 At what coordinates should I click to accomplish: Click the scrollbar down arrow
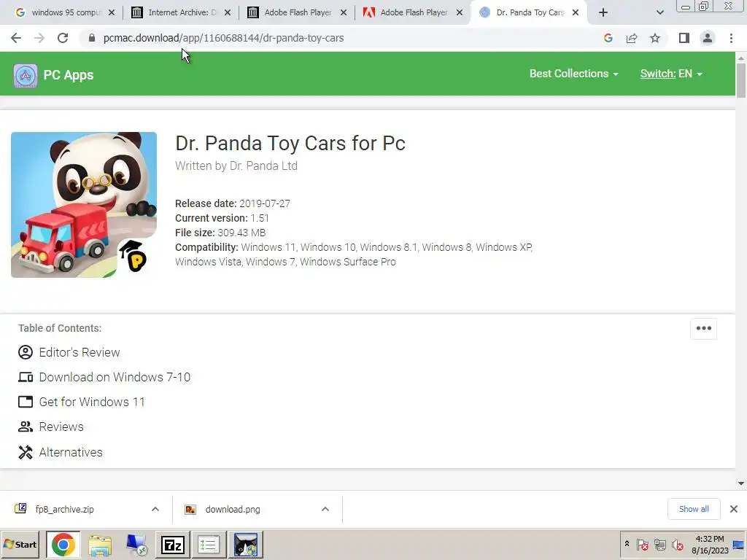pyautogui.click(x=741, y=484)
